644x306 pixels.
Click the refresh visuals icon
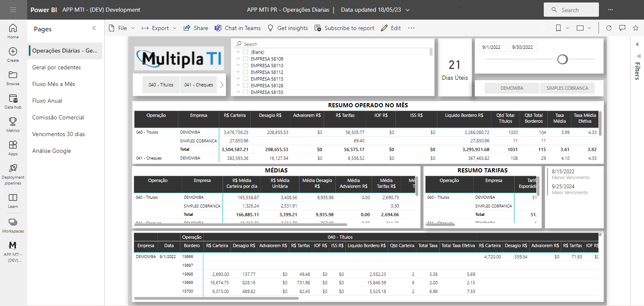coord(609,28)
